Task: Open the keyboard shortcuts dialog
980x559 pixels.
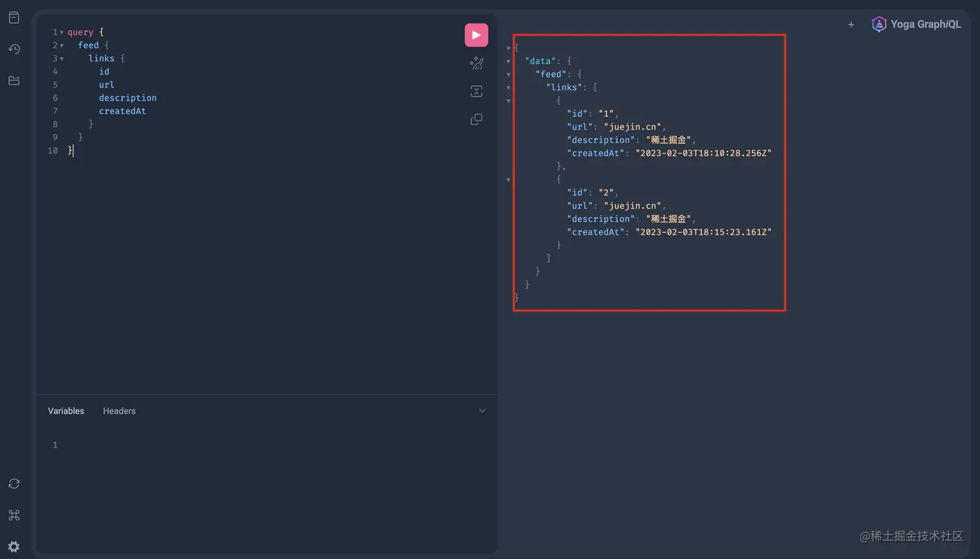Action: [14, 516]
